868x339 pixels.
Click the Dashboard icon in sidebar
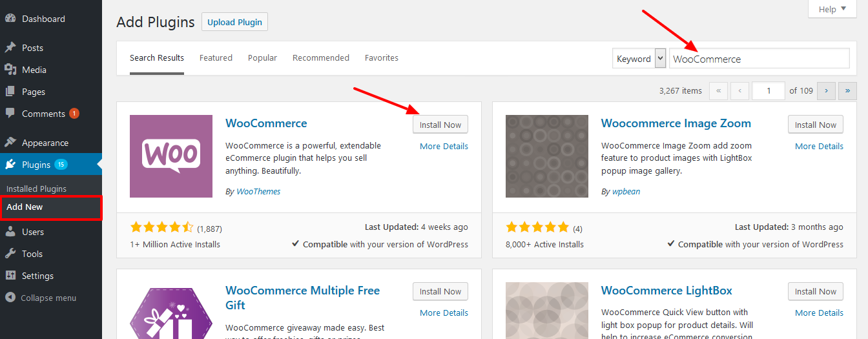click(10, 19)
